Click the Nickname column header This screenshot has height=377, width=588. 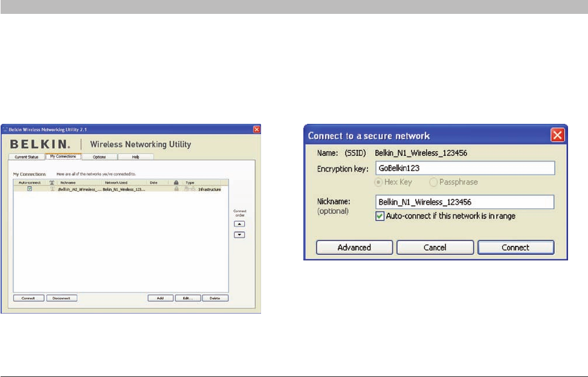(x=68, y=182)
